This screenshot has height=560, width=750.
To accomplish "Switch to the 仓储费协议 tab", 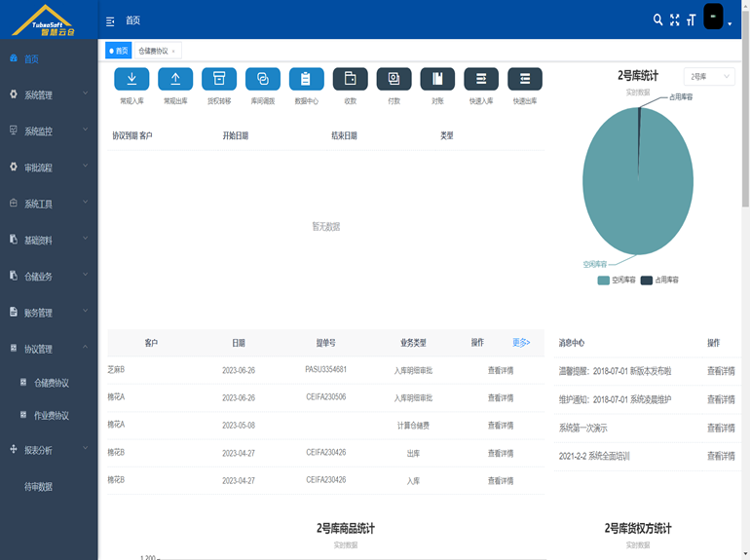I will coord(154,51).
